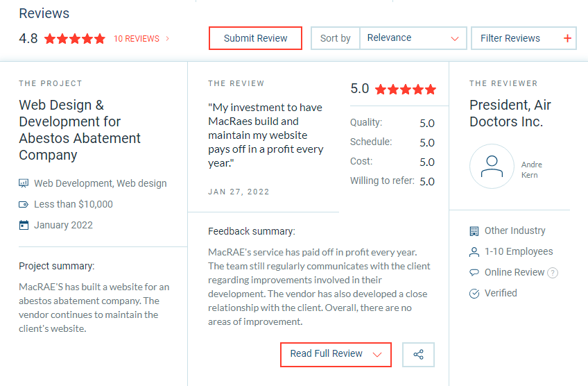
Task: Click the arrow next to 10 REVIEWS
Action: tap(168, 39)
